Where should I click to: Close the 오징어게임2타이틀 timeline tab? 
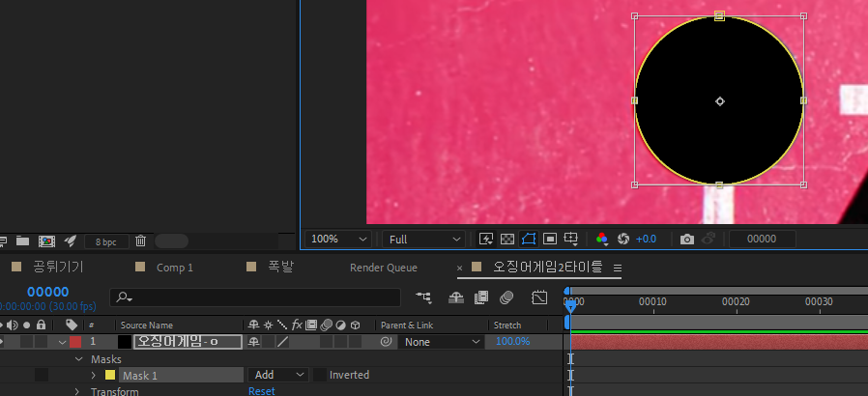coord(459,269)
